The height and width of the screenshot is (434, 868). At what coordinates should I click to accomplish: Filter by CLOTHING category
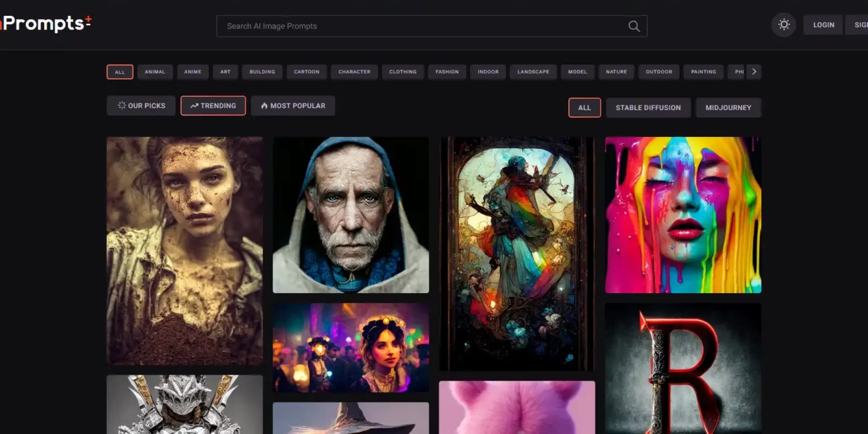[403, 72]
